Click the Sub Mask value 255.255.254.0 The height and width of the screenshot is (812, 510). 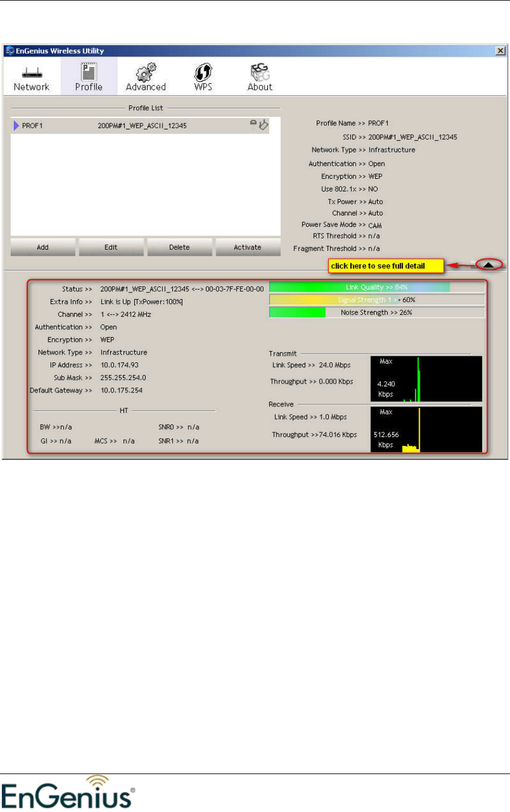(x=123, y=378)
